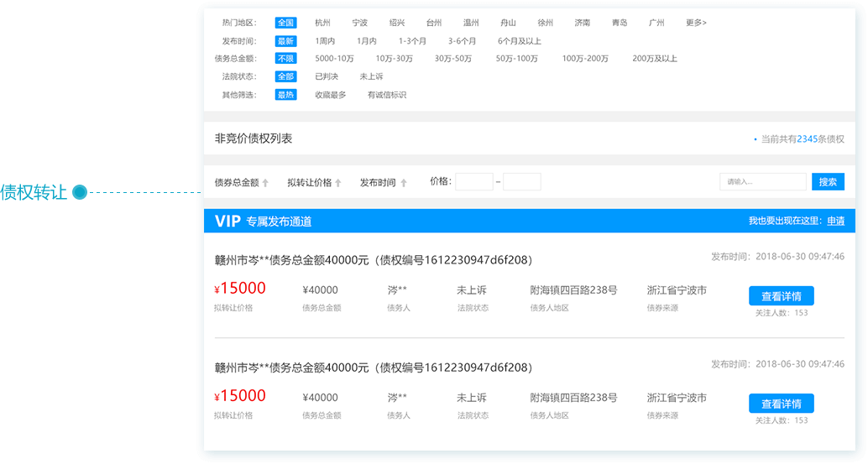Expand more regions with 更多>

click(x=696, y=23)
